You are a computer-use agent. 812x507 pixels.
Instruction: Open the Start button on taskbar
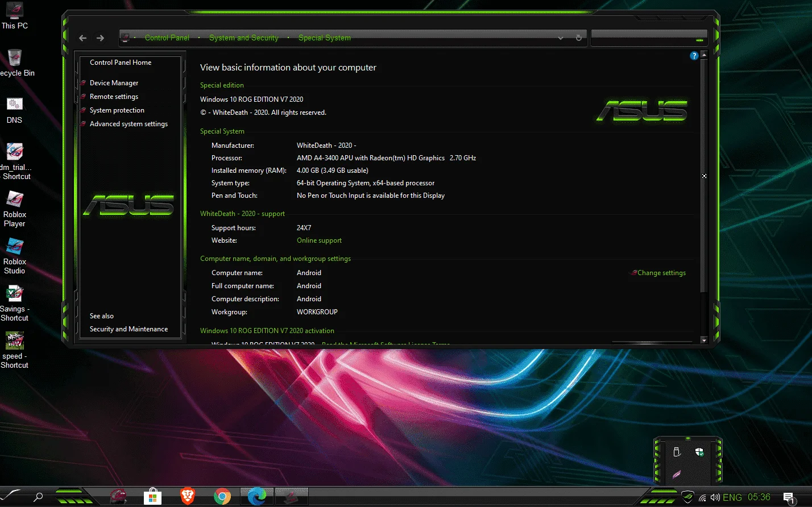point(11,496)
